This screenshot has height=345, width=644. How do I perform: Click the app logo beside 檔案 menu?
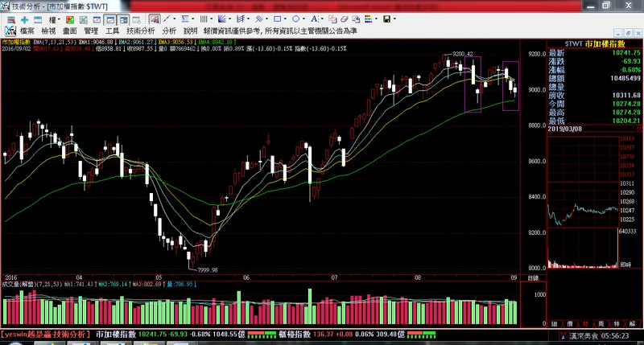click(x=10, y=31)
